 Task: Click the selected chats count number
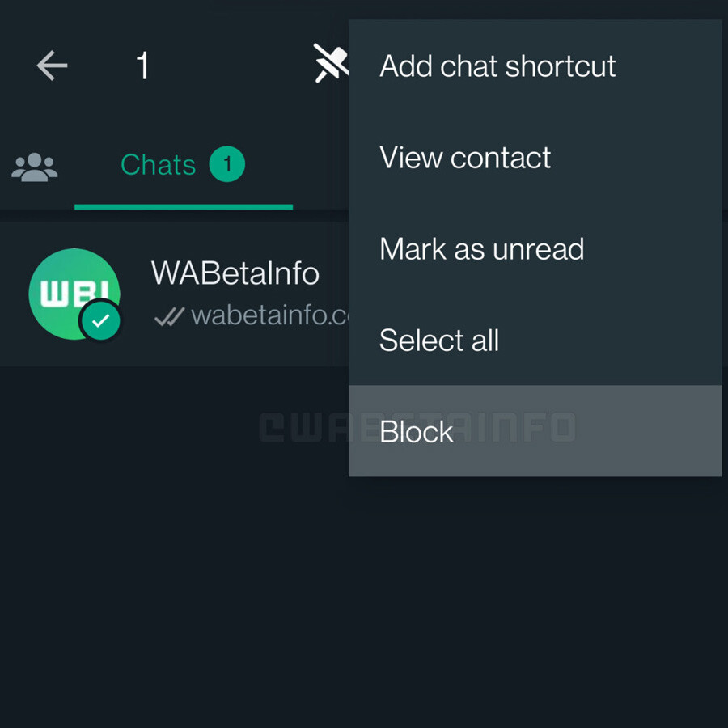pos(143,66)
